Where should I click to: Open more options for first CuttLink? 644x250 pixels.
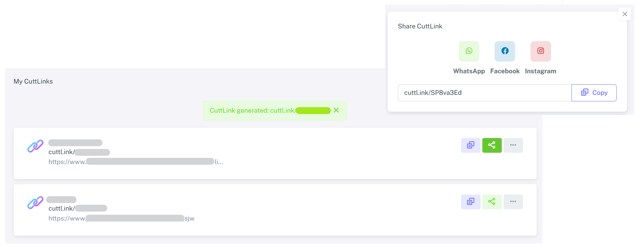513,145
